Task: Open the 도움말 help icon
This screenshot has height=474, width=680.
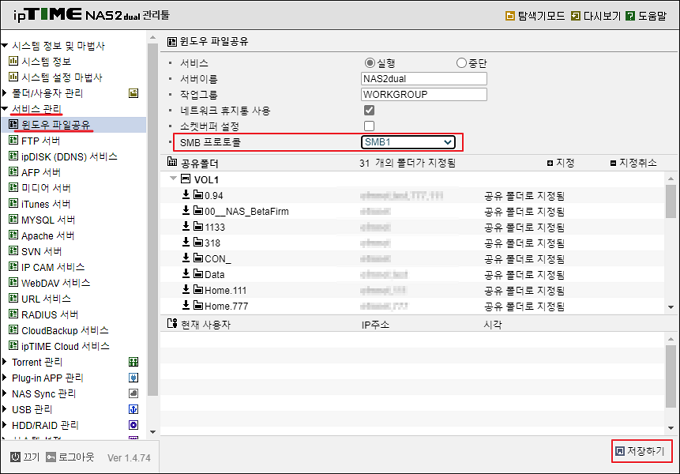Action: pos(631,16)
